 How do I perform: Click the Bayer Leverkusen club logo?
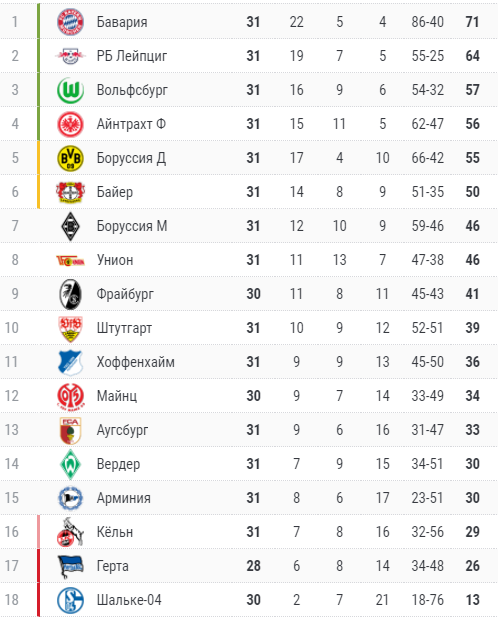point(70,192)
